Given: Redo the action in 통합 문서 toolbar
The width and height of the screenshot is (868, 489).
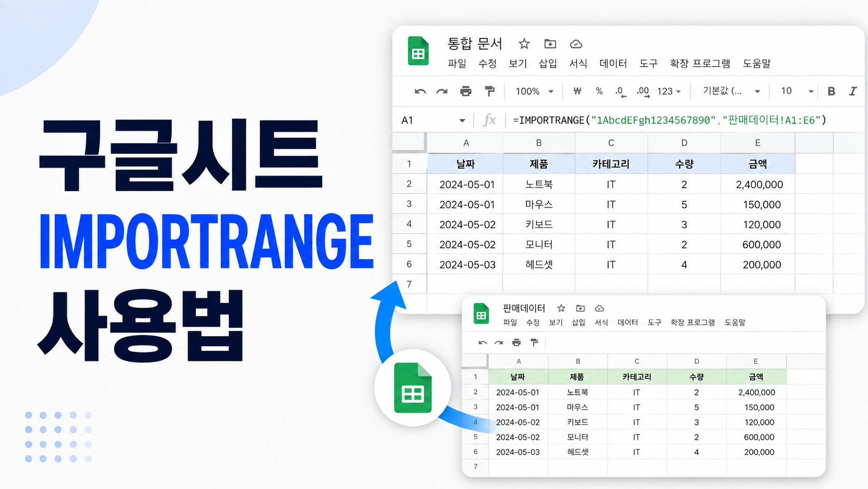Looking at the screenshot, I should [x=442, y=91].
